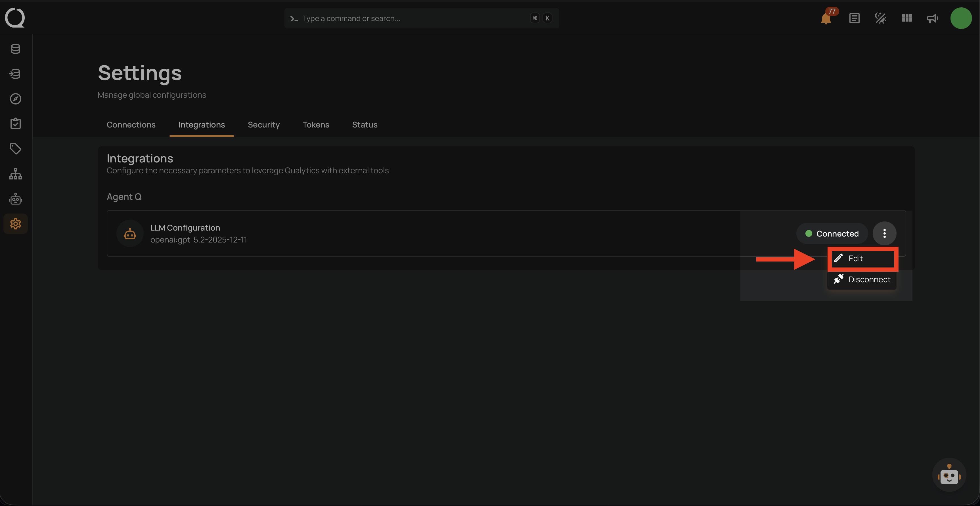
Task: Switch to the Security tab
Action: point(264,125)
